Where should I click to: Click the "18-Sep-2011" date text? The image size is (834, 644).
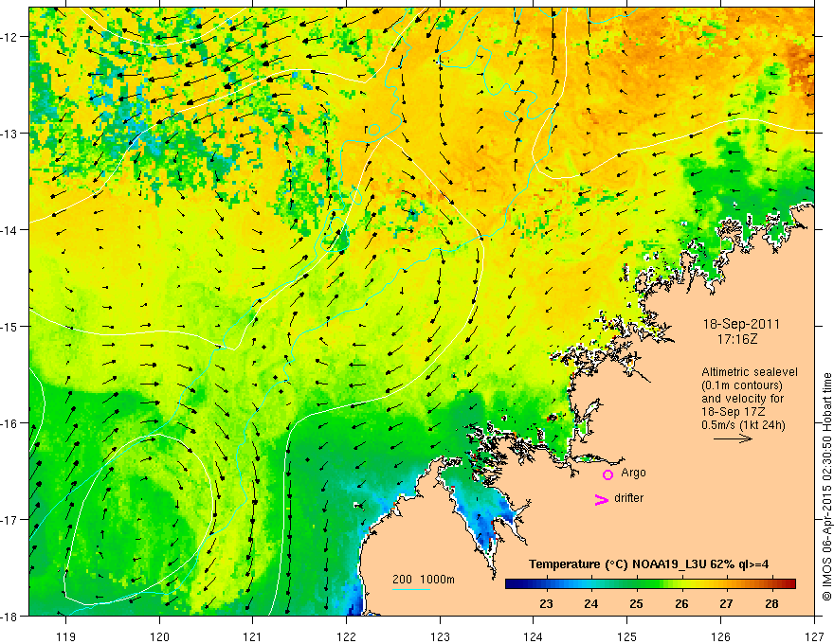click(741, 324)
